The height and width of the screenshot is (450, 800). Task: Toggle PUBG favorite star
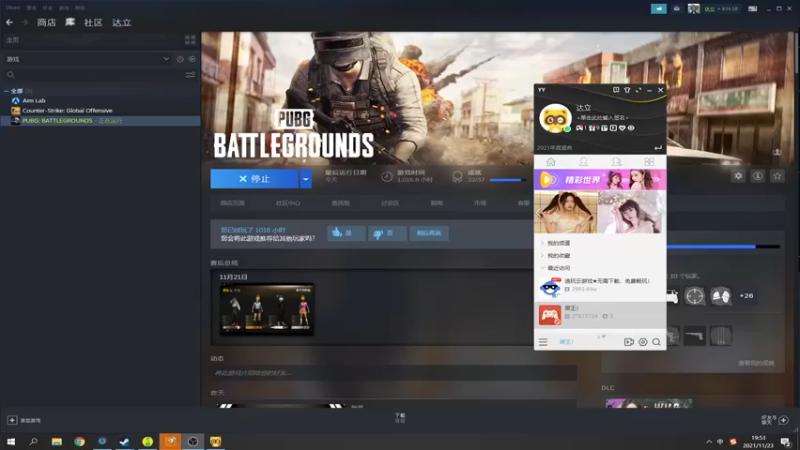click(x=777, y=176)
